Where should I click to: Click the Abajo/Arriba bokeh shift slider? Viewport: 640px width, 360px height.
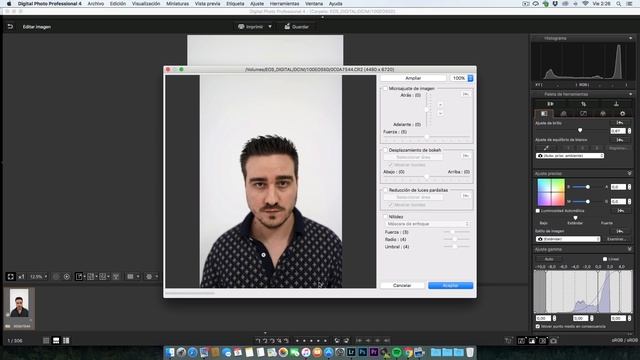pos(427,177)
